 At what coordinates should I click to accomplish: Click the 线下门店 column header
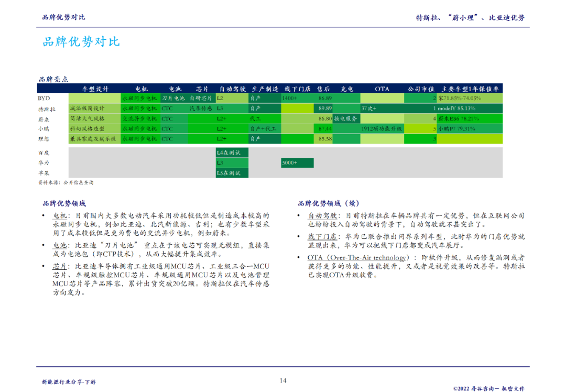coord(298,89)
